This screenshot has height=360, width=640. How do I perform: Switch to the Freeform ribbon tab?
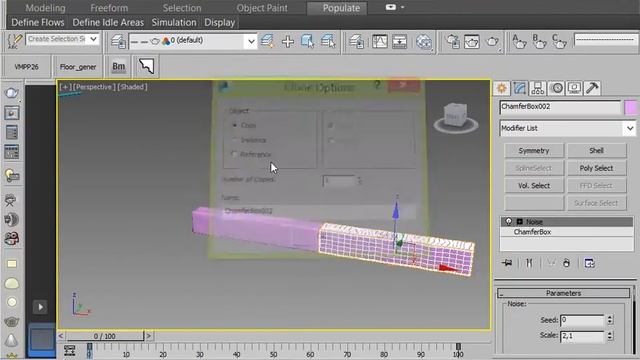point(109,8)
